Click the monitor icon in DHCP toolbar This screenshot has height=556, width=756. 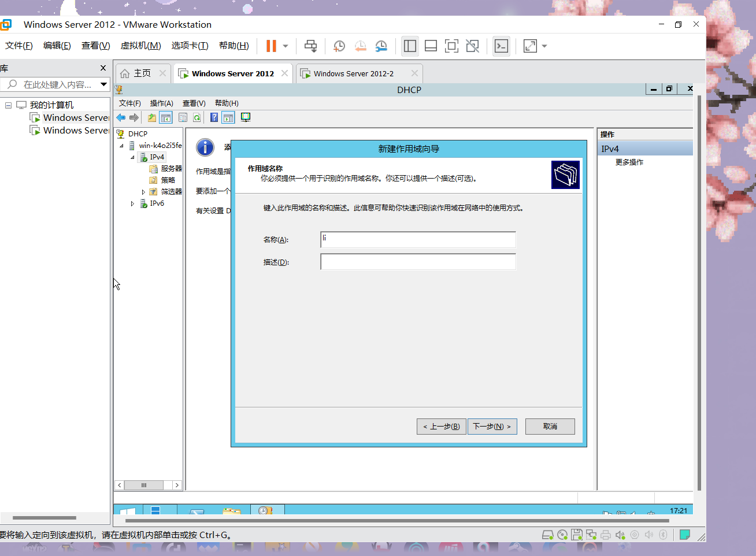click(246, 118)
